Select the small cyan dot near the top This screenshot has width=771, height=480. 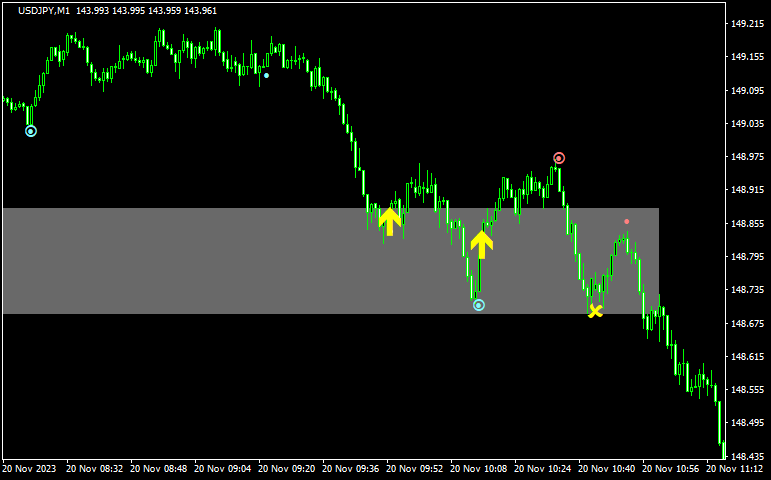tap(266, 75)
